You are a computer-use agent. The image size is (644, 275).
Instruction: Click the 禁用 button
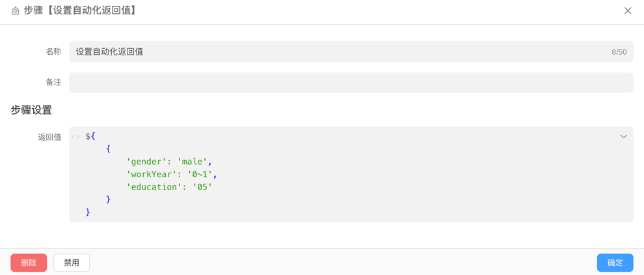[x=72, y=263]
